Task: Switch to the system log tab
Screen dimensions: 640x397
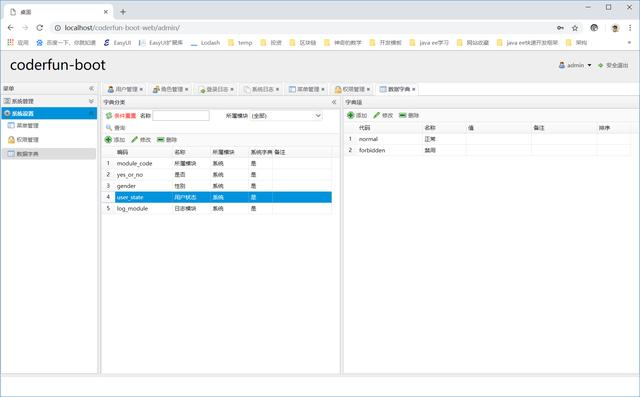Action: click(x=262, y=89)
